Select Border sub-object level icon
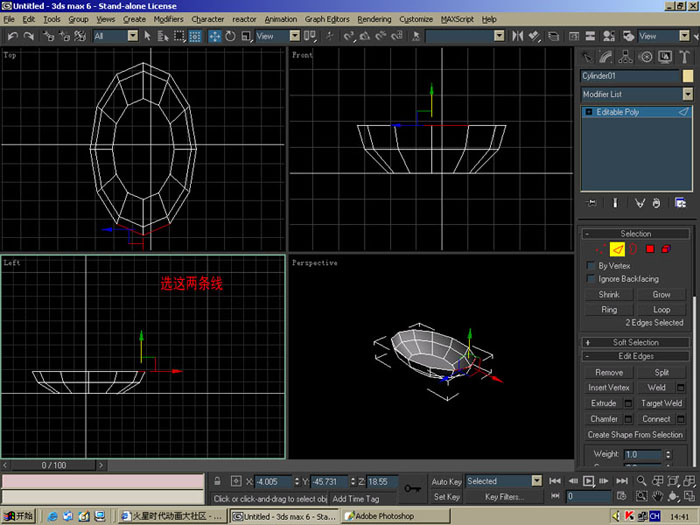 click(x=633, y=249)
